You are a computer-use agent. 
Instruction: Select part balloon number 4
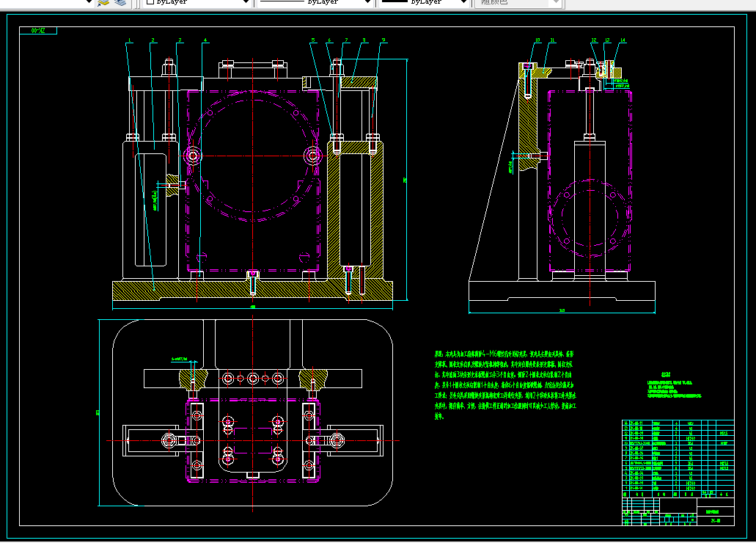[205, 40]
